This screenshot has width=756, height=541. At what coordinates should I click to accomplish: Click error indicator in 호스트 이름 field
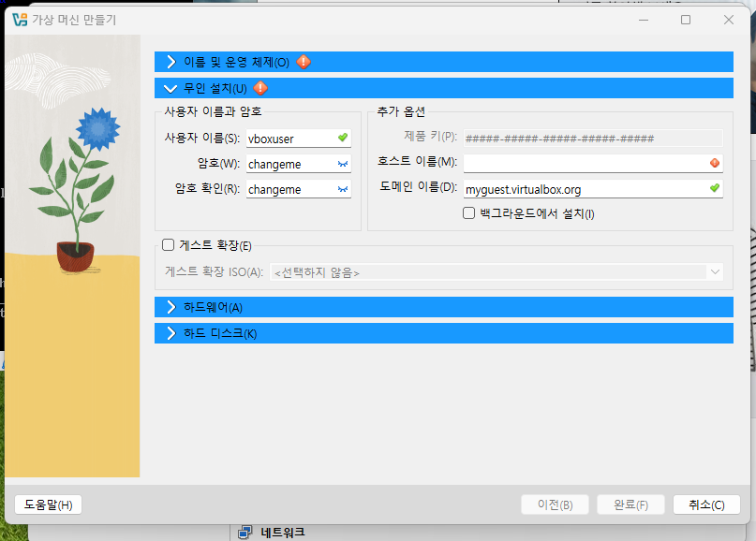tap(715, 163)
